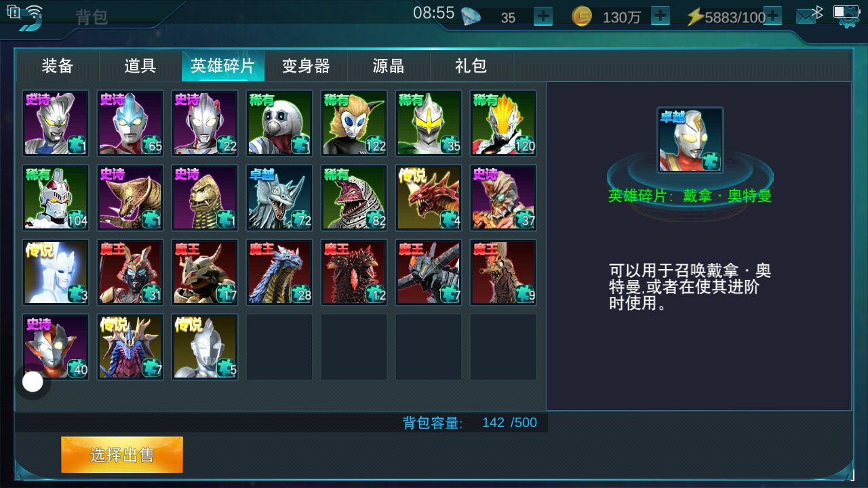Screen dimensions: 868x488
Task: Tap the plus button beside diamonds
Action: [543, 16]
